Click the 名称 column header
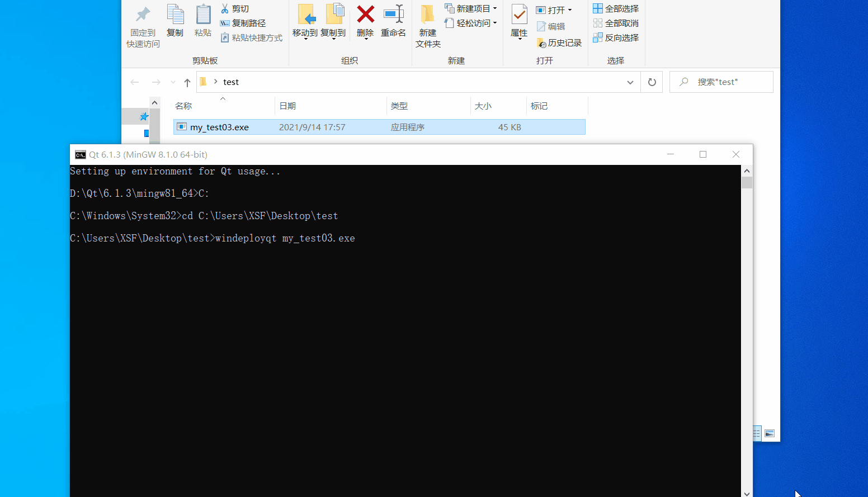This screenshot has width=868, height=497. click(x=183, y=106)
